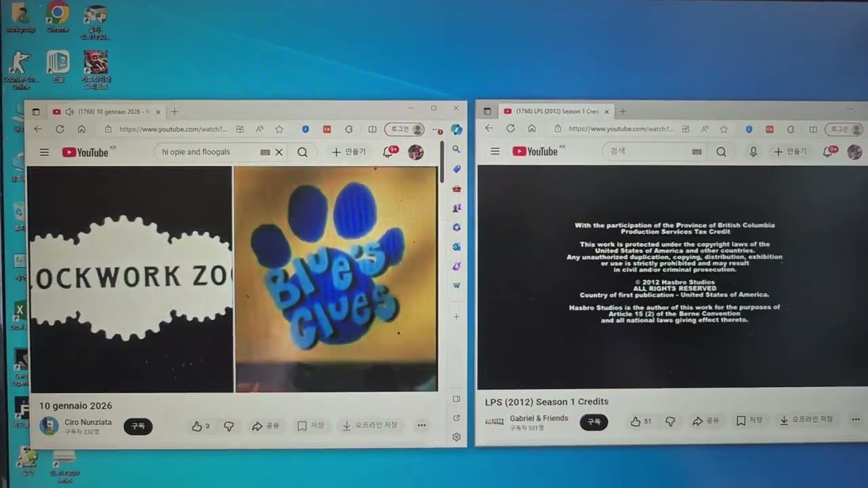Click voice search microphone in right window
Screen dimensions: 868x488
[753, 152]
